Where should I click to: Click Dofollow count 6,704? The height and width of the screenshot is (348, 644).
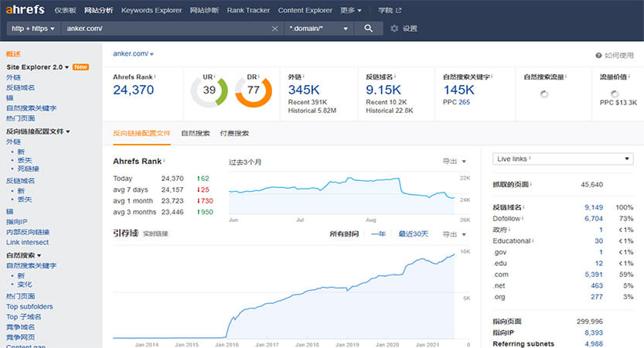594,219
